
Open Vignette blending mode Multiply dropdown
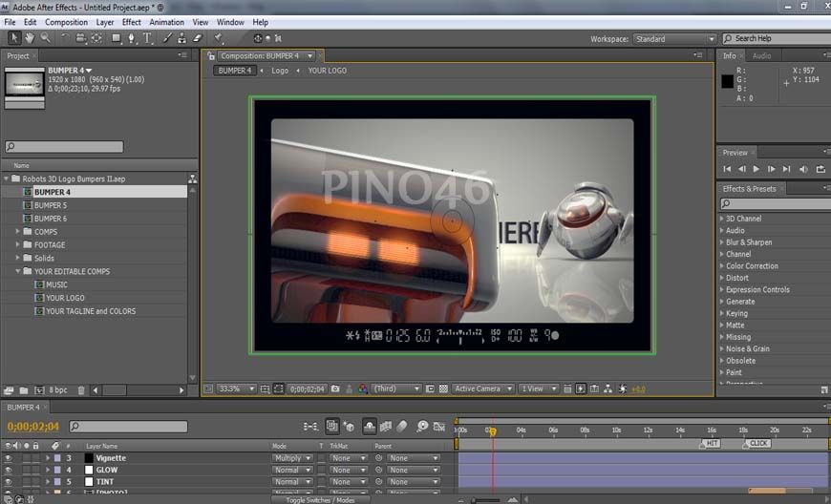pos(292,458)
